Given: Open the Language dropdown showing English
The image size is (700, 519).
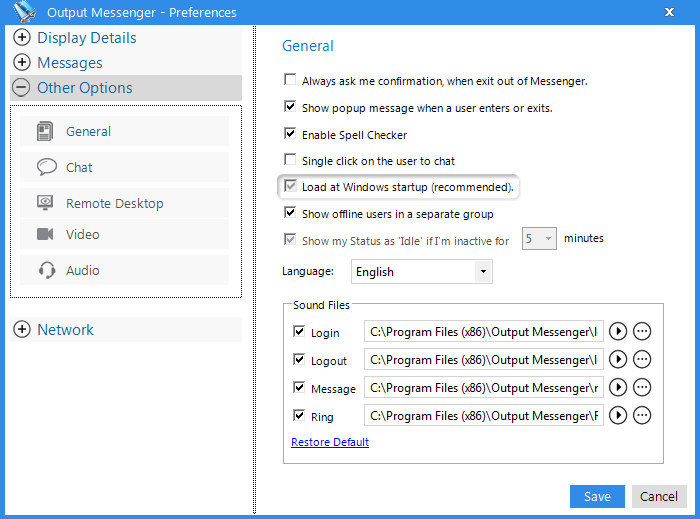Looking at the screenshot, I should (x=421, y=271).
